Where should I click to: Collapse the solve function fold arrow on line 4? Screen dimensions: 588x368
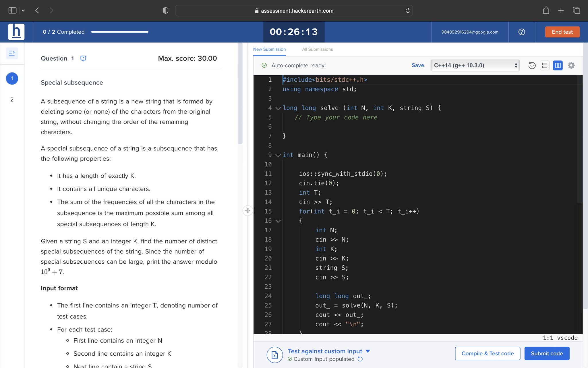coord(278,108)
